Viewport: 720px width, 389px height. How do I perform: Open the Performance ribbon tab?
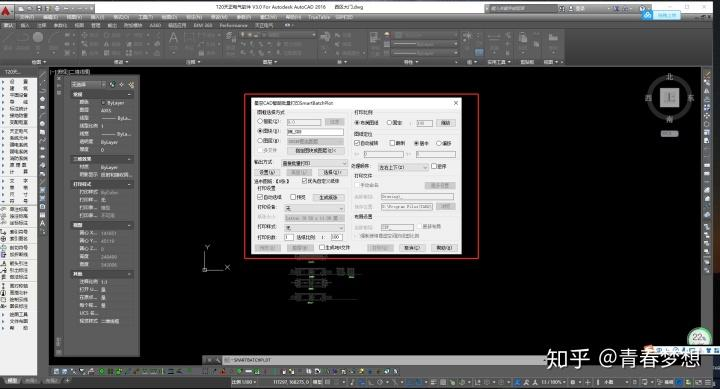pyautogui.click(x=233, y=25)
